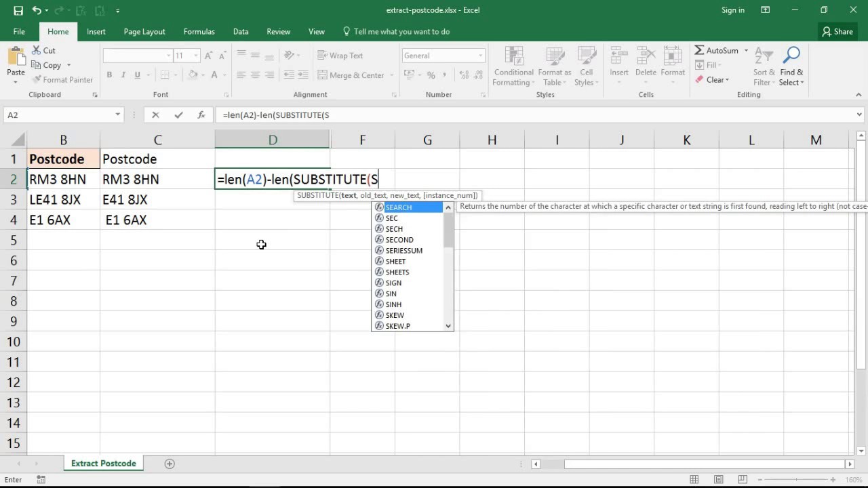The image size is (868, 488).
Task: Click the Comma Style icon
Action: pos(445,75)
